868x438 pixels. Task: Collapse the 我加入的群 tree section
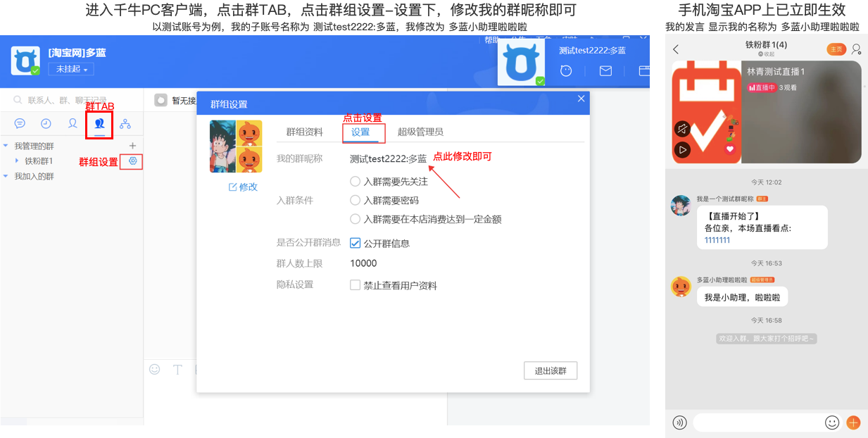[x=6, y=176]
